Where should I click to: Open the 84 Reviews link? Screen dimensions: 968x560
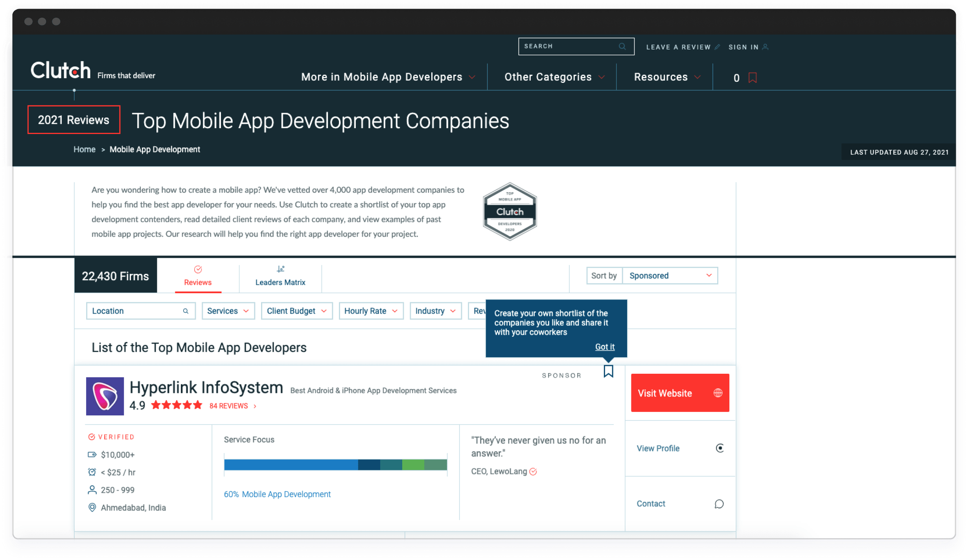(233, 406)
